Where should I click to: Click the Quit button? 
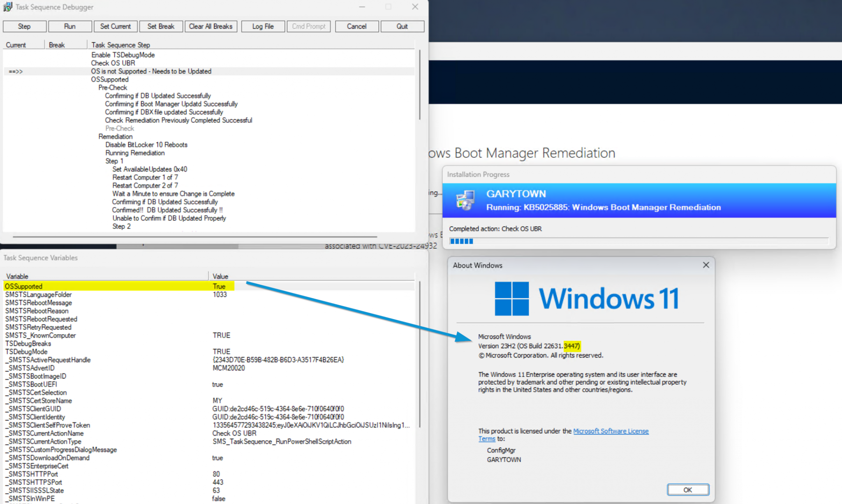click(402, 26)
